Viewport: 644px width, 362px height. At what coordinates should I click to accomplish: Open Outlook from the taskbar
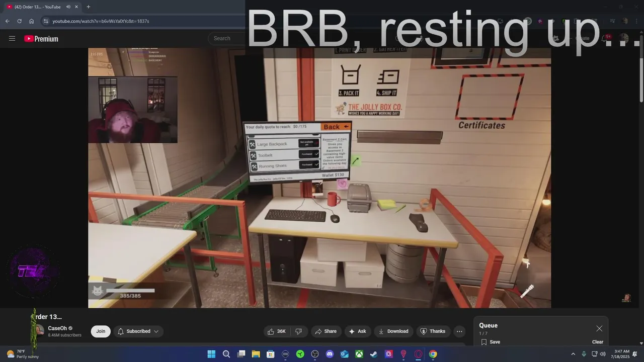(344, 354)
